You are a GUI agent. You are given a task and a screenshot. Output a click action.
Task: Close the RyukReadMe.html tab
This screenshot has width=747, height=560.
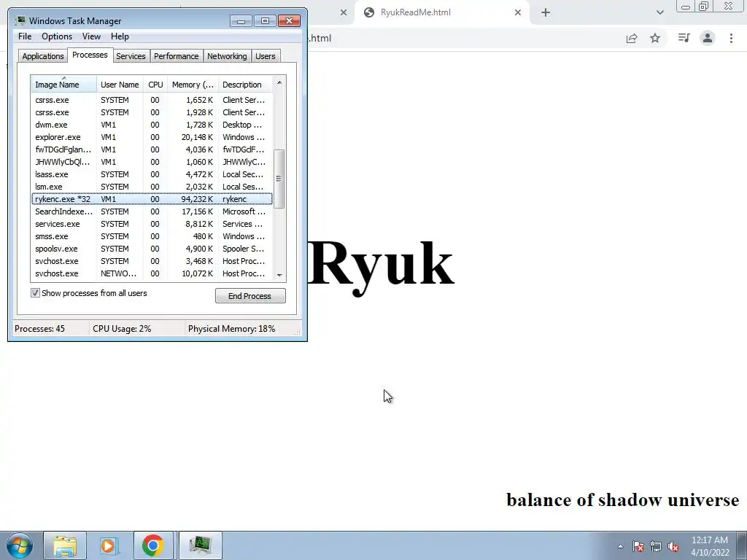coord(518,13)
